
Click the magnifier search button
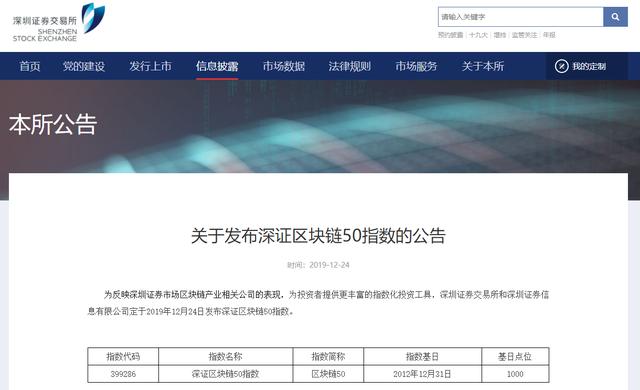(615, 17)
